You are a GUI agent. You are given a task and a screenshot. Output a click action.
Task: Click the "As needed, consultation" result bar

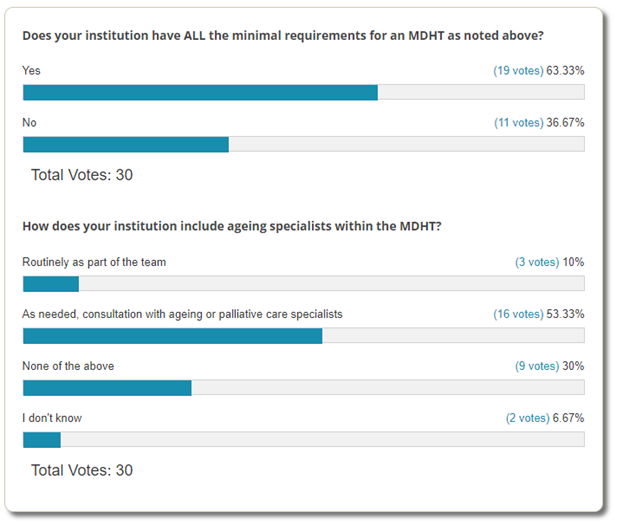303,336
